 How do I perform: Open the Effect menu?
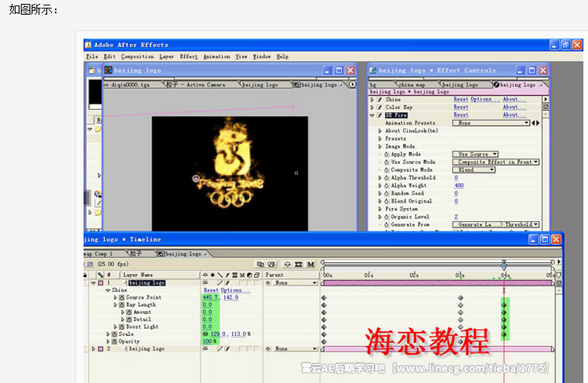pyautogui.click(x=188, y=57)
